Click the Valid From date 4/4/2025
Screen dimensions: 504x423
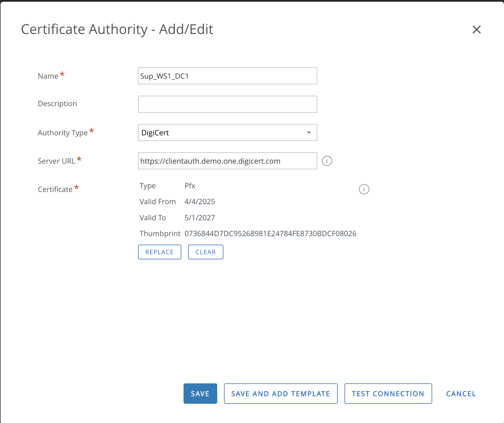pos(200,202)
